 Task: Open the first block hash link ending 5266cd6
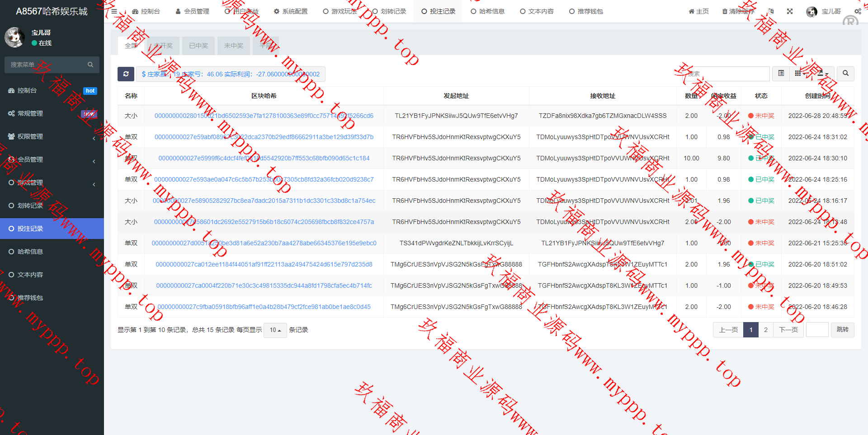pos(264,116)
